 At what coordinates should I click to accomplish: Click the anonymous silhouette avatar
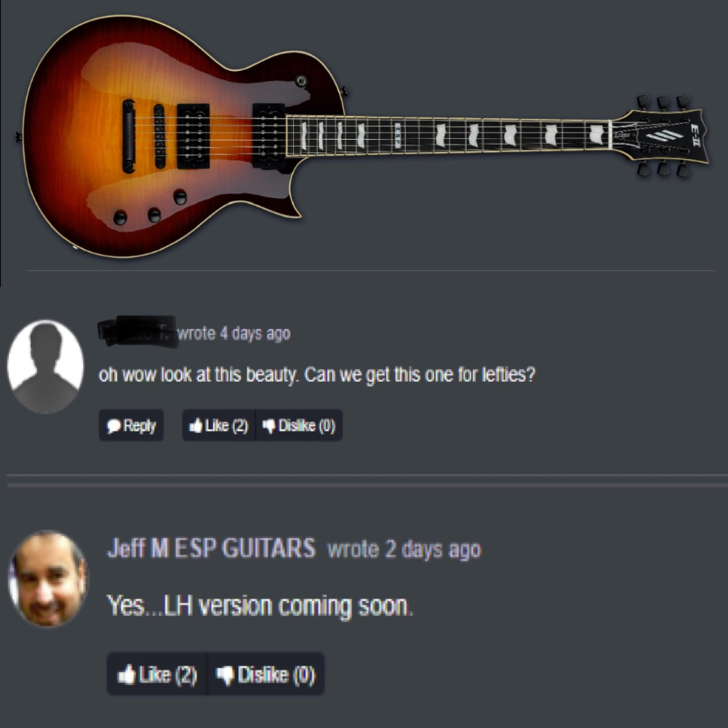click(x=46, y=366)
